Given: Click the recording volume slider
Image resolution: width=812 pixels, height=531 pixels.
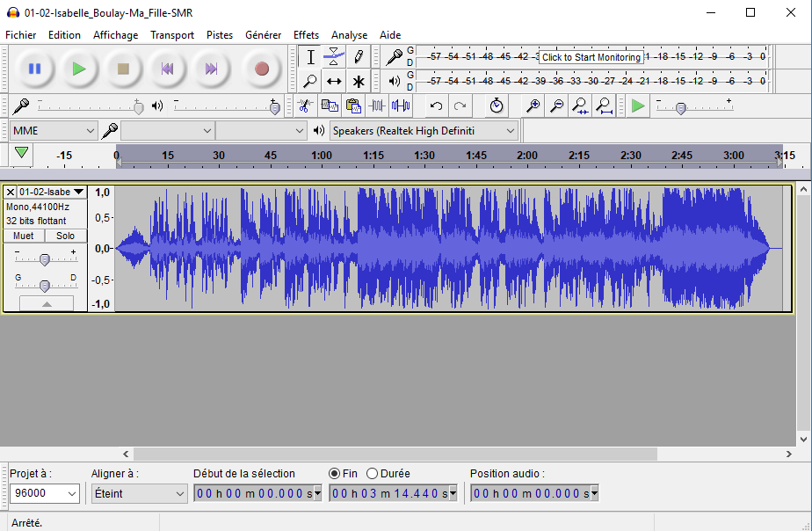Looking at the screenshot, I should pyautogui.click(x=89, y=106).
